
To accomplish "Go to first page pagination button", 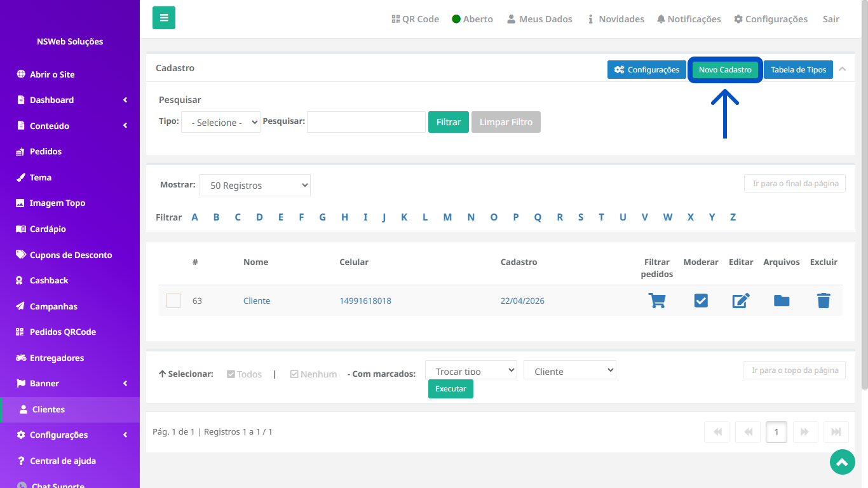I will 717,432.
